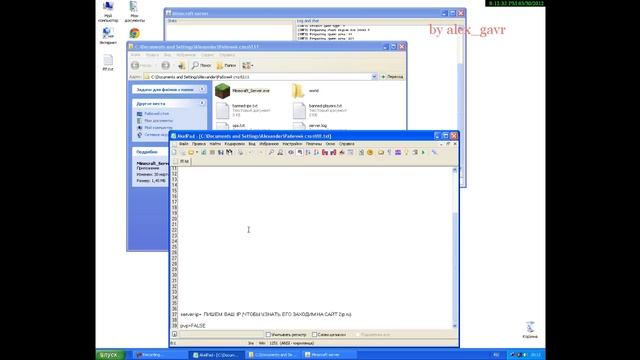Open the Настройки menu in AkelPad

click(x=292, y=144)
